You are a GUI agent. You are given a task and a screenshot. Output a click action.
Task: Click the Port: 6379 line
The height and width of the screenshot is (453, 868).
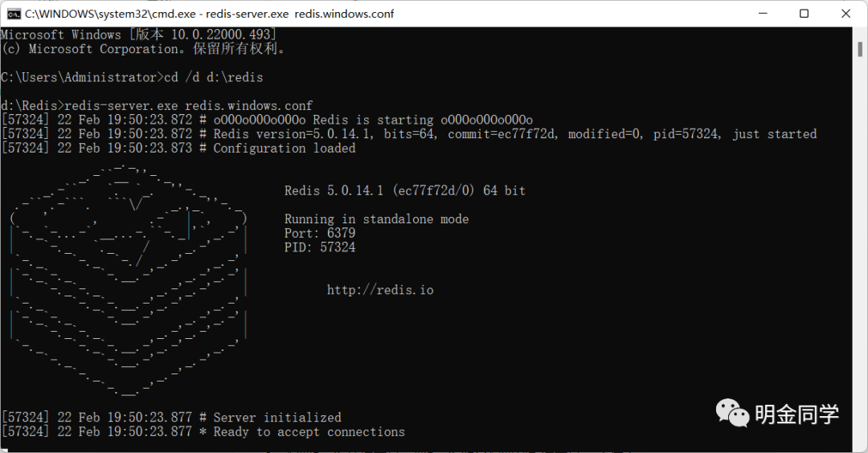coord(320,233)
